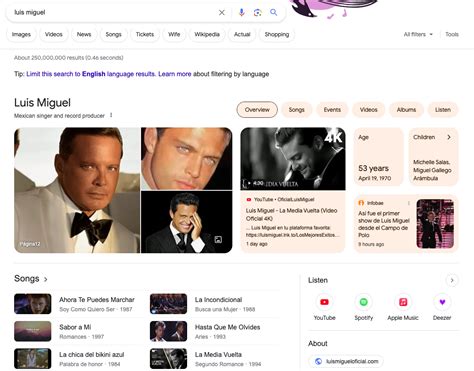Open song Sabor a Mí
This screenshot has width=474, height=371.
coord(75,327)
